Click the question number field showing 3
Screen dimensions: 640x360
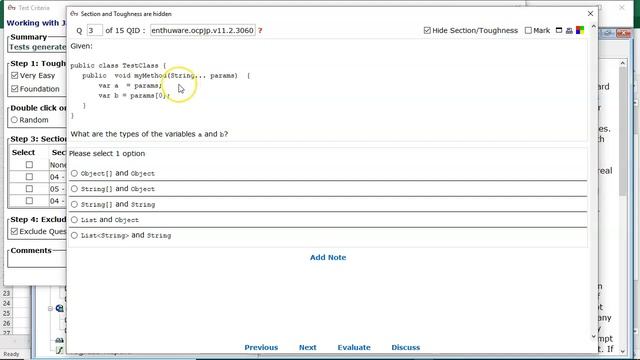click(94, 30)
